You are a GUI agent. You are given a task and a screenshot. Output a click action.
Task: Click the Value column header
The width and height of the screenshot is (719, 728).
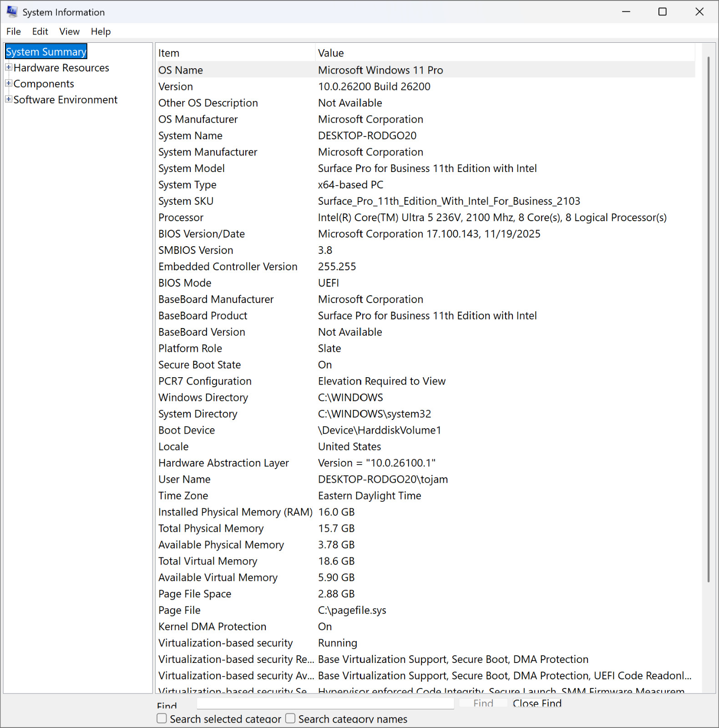(505, 53)
